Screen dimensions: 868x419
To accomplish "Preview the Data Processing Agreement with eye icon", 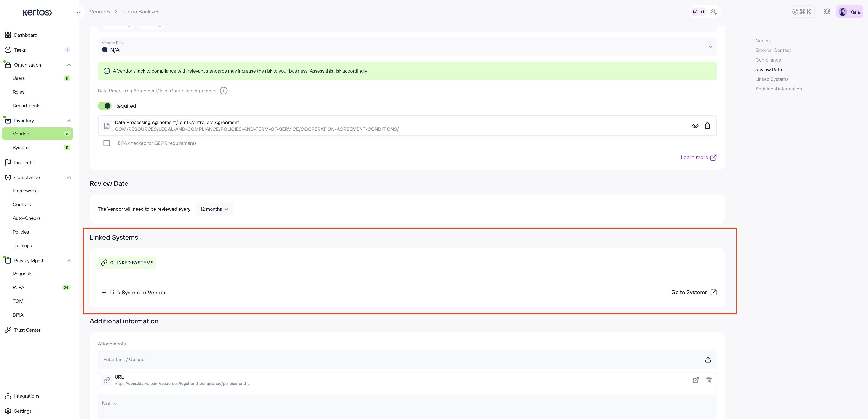I will point(695,126).
